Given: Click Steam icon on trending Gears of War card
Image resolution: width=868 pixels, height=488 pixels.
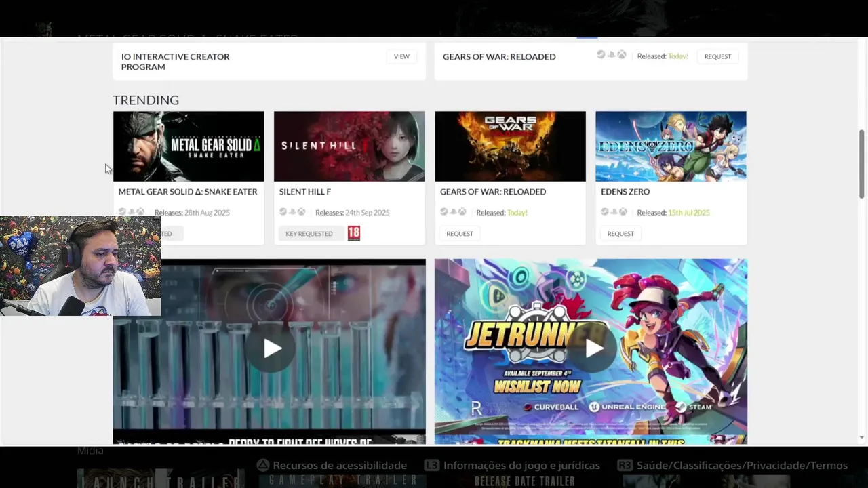Looking at the screenshot, I should click(x=444, y=212).
